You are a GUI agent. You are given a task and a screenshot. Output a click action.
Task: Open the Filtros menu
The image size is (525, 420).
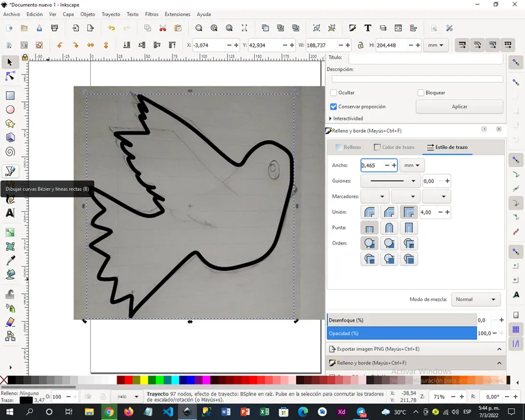(152, 14)
